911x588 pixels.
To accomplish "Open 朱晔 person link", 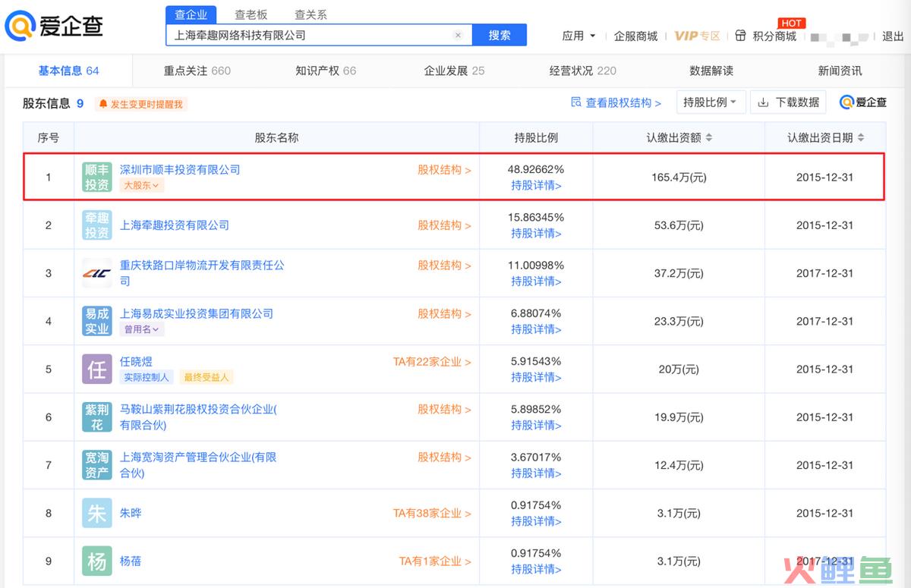I will [x=131, y=513].
